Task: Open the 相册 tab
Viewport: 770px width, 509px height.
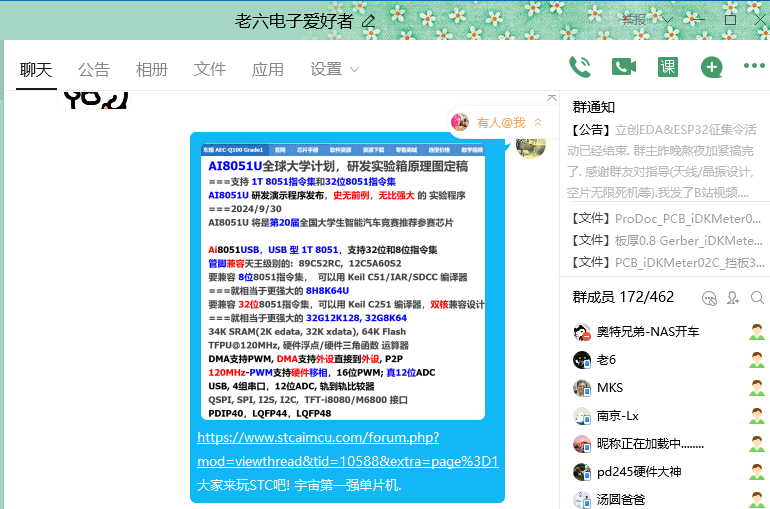Action: coord(152,70)
